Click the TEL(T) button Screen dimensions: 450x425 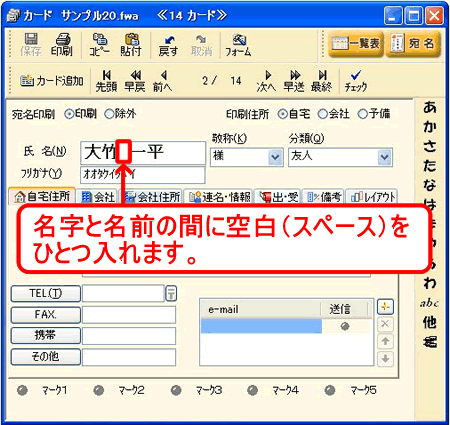[x=46, y=293]
